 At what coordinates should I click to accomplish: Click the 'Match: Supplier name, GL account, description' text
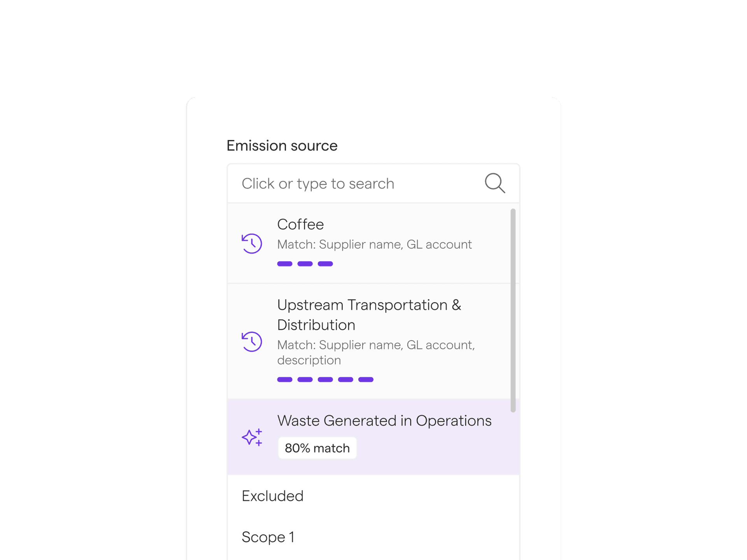pos(376,352)
